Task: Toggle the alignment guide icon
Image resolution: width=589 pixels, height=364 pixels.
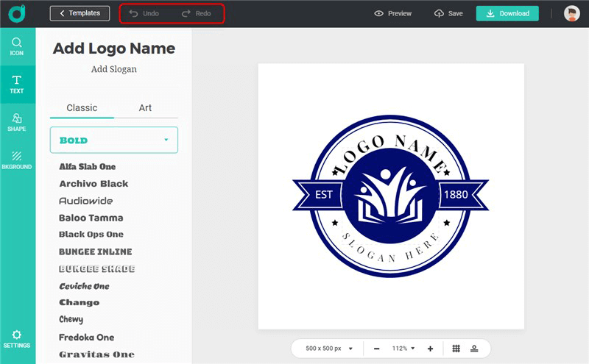Action: pyautogui.click(x=475, y=349)
